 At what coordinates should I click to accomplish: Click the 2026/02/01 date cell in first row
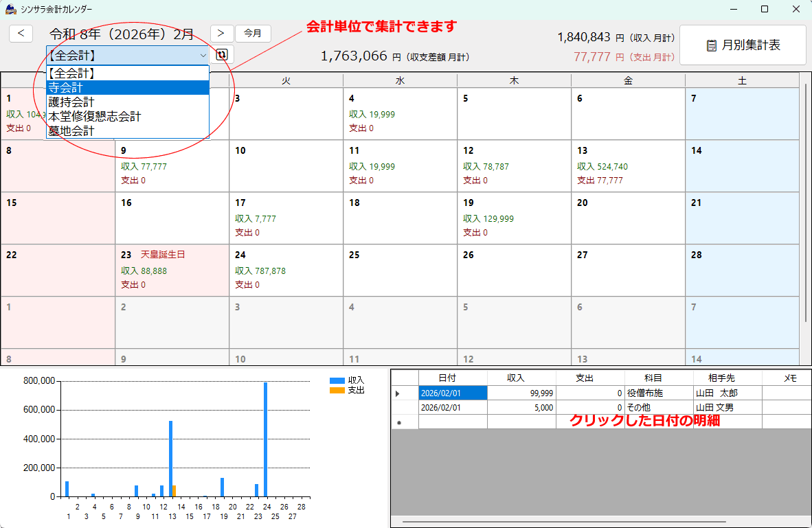(x=453, y=393)
